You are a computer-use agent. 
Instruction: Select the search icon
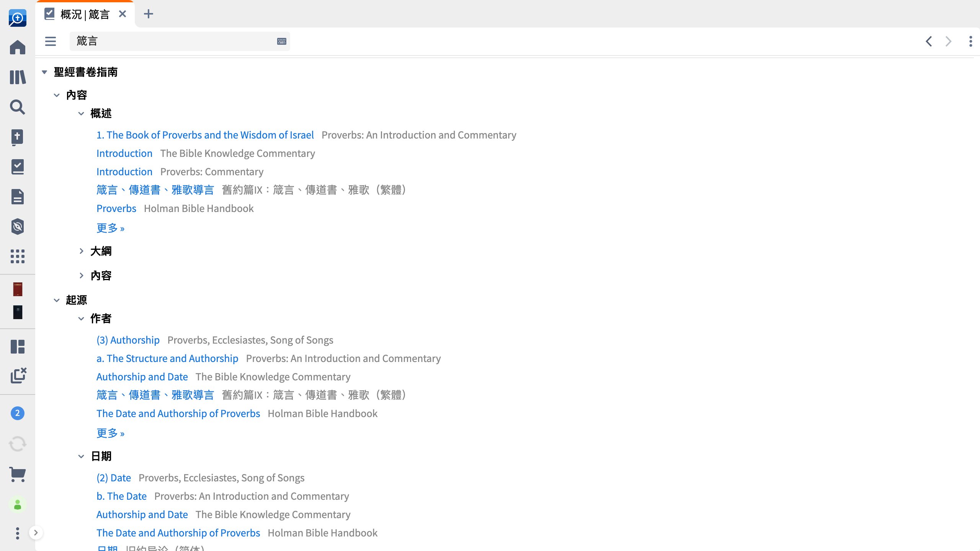pyautogui.click(x=18, y=107)
